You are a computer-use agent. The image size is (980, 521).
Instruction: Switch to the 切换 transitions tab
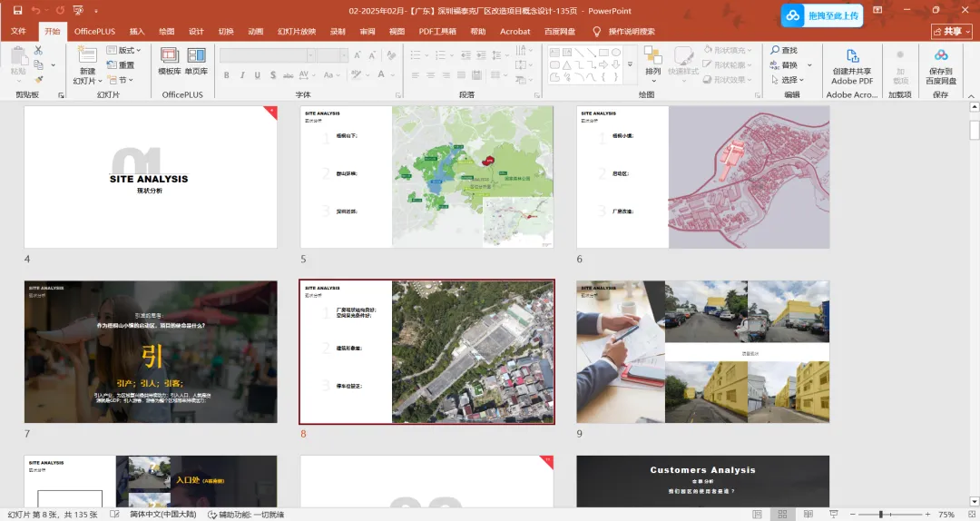(226, 31)
